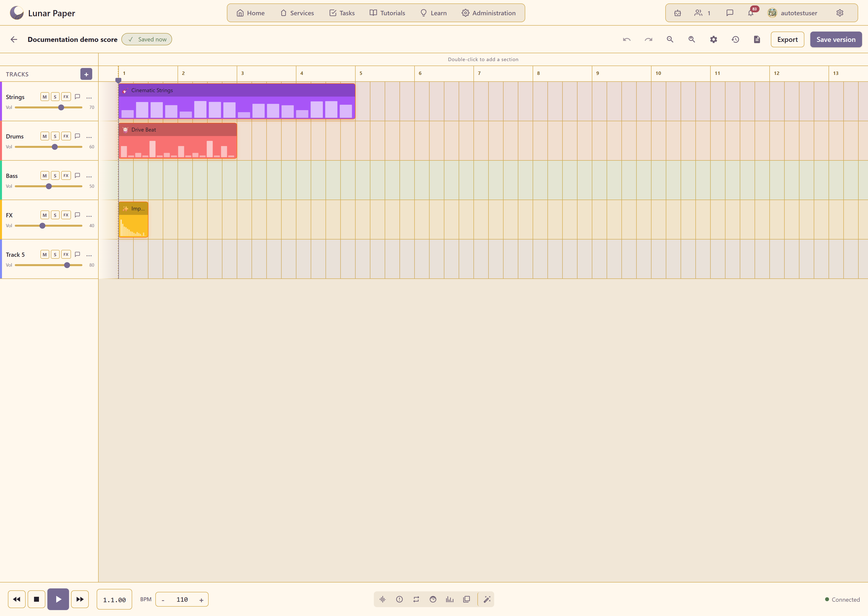Toggle FX on the Bass track

(x=66, y=176)
